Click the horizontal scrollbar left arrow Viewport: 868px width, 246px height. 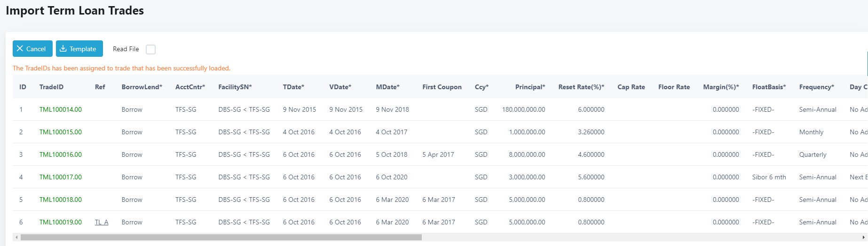point(16,238)
